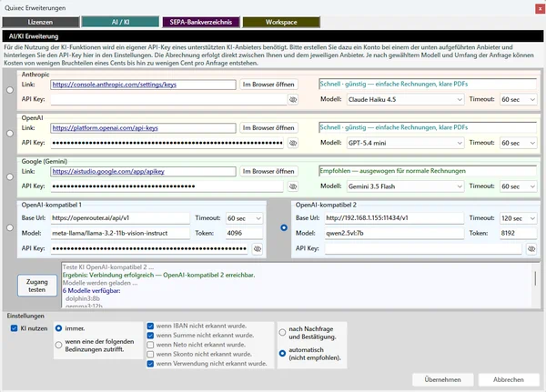
Task: Click 'Im Browser öffnen' for Google Gemini
Action: tap(268, 172)
